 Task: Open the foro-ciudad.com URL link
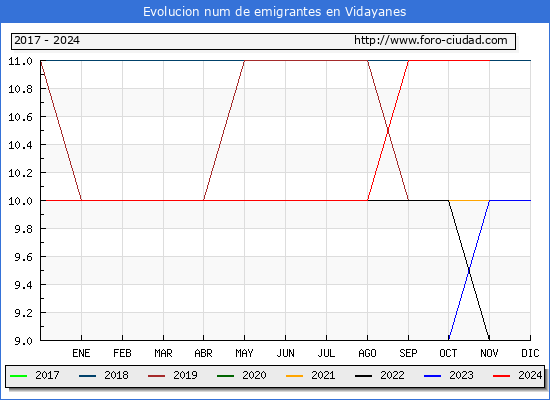(x=431, y=40)
